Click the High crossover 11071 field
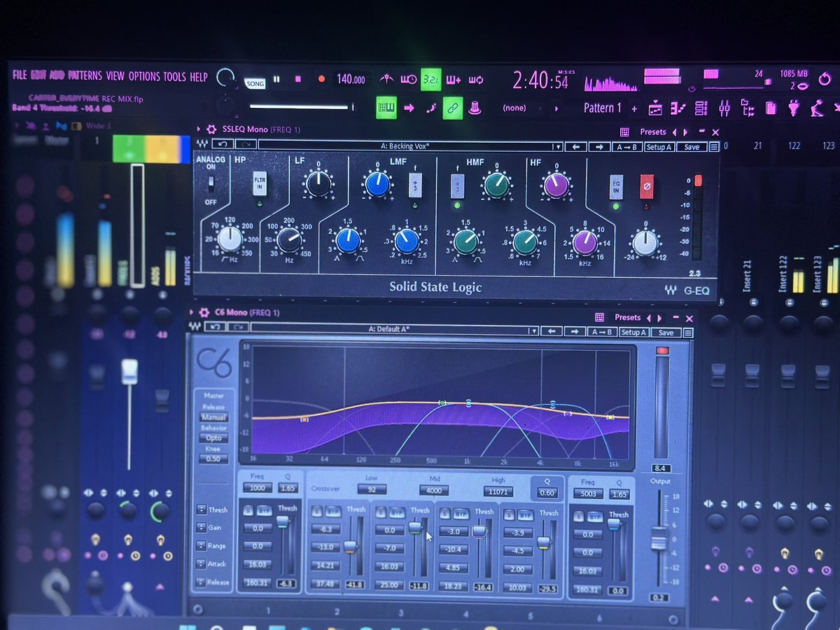This screenshot has height=630, width=840. click(x=498, y=491)
